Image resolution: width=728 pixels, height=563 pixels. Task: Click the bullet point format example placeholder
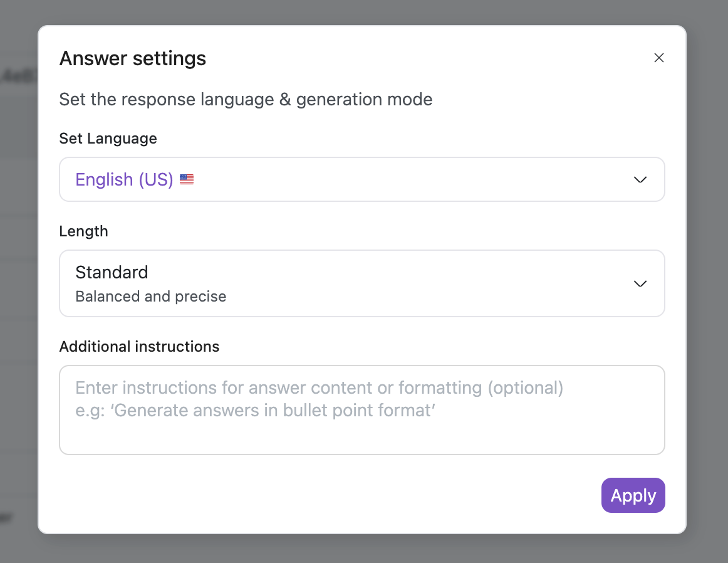(x=255, y=411)
